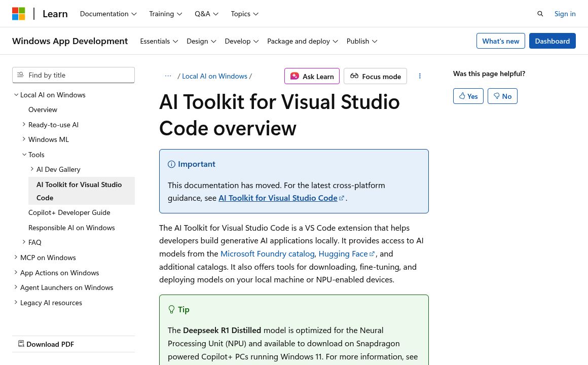Image resolution: width=588 pixels, height=365 pixels.
Task: Open the vertical ellipsis more-actions menu
Action: coord(420,76)
